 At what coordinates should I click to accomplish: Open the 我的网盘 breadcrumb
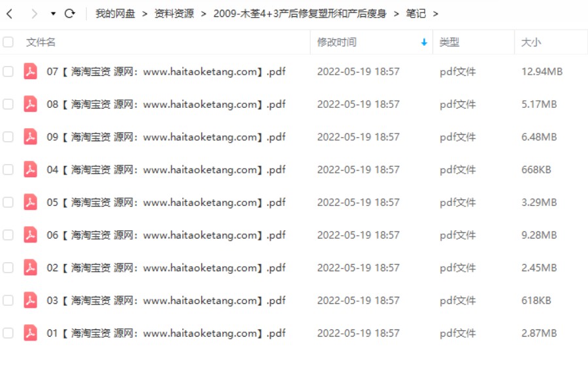[x=115, y=14]
